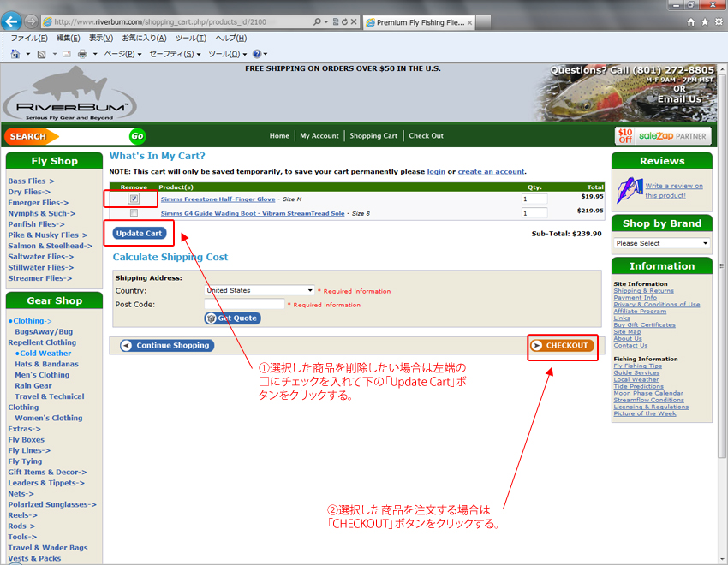Open browser settings gear icon
728x565 pixels.
pos(719,21)
